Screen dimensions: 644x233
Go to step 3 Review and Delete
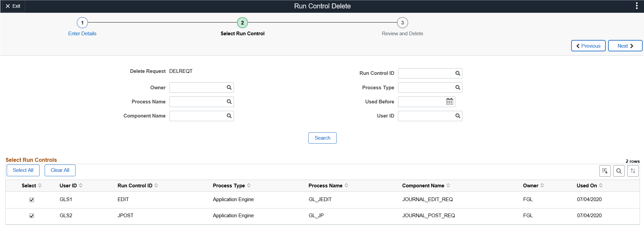pos(402,23)
